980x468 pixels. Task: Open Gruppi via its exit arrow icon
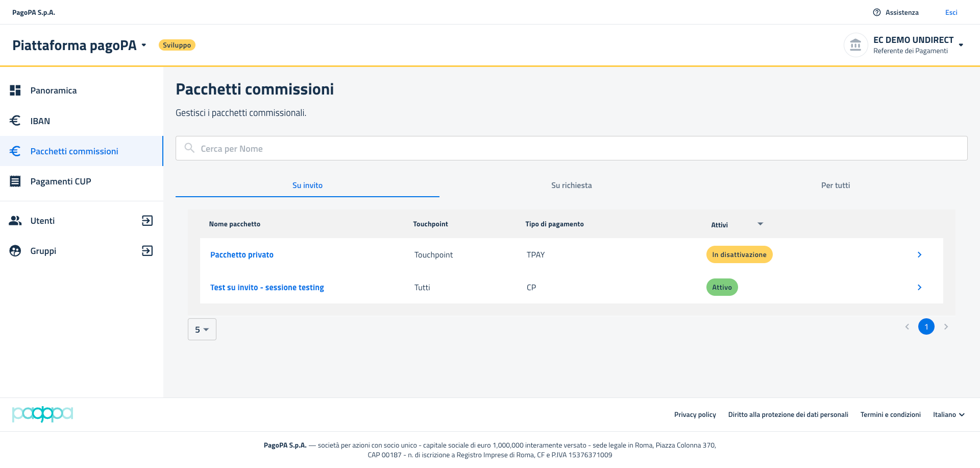click(147, 251)
